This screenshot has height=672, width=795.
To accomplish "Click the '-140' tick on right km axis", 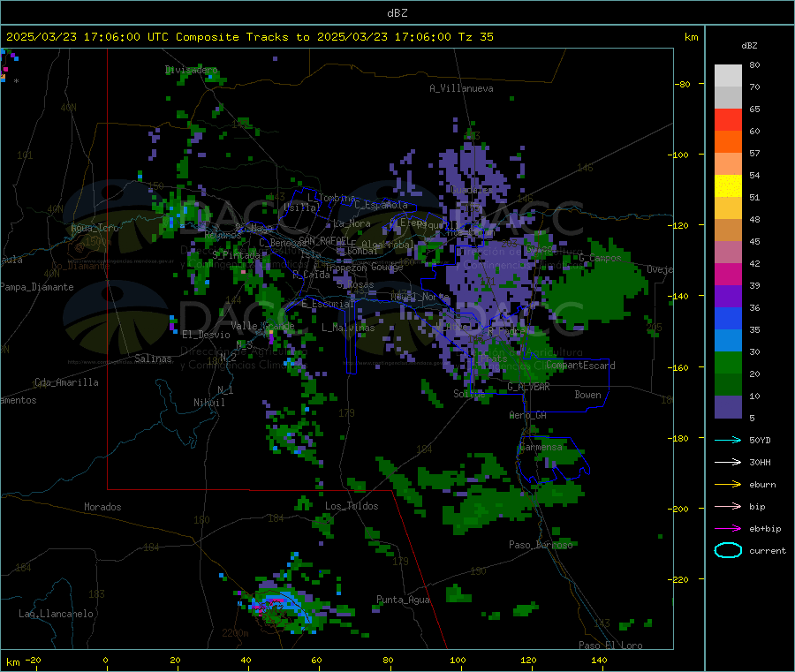I will [678, 296].
